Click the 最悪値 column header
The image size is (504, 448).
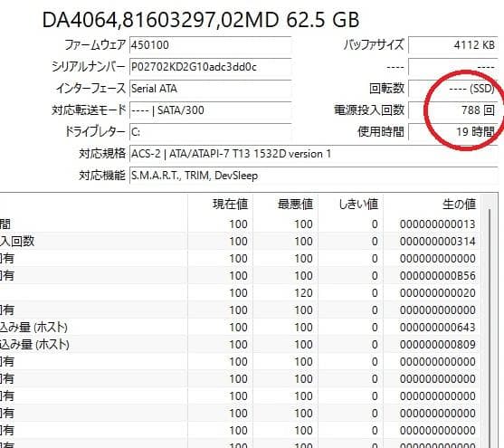pyautogui.click(x=296, y=204)
